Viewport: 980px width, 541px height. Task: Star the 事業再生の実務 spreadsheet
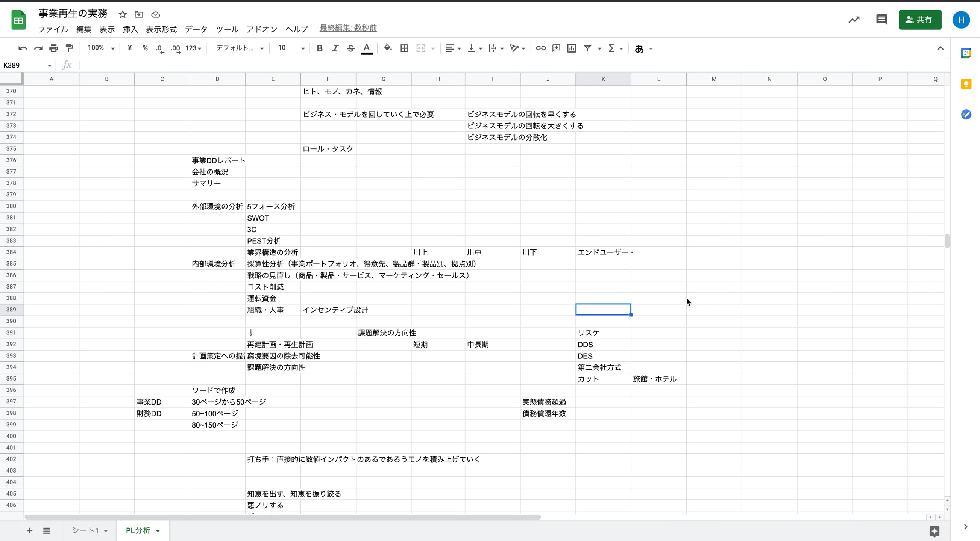click(123, 14)
